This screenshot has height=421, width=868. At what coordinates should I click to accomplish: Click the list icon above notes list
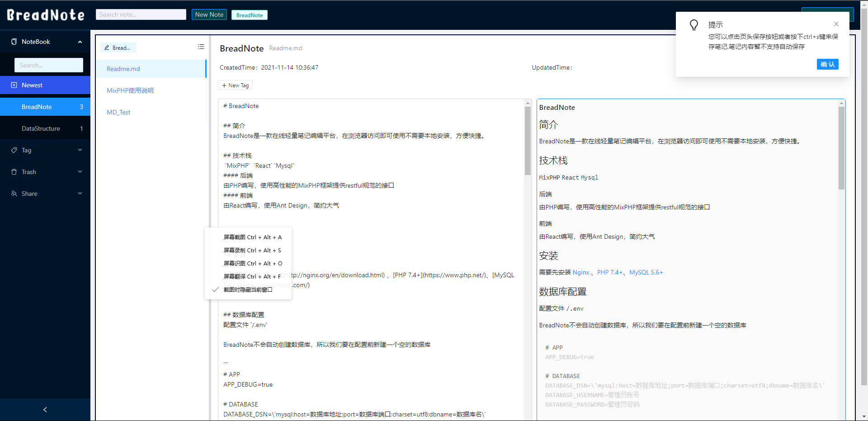[201, 47]
